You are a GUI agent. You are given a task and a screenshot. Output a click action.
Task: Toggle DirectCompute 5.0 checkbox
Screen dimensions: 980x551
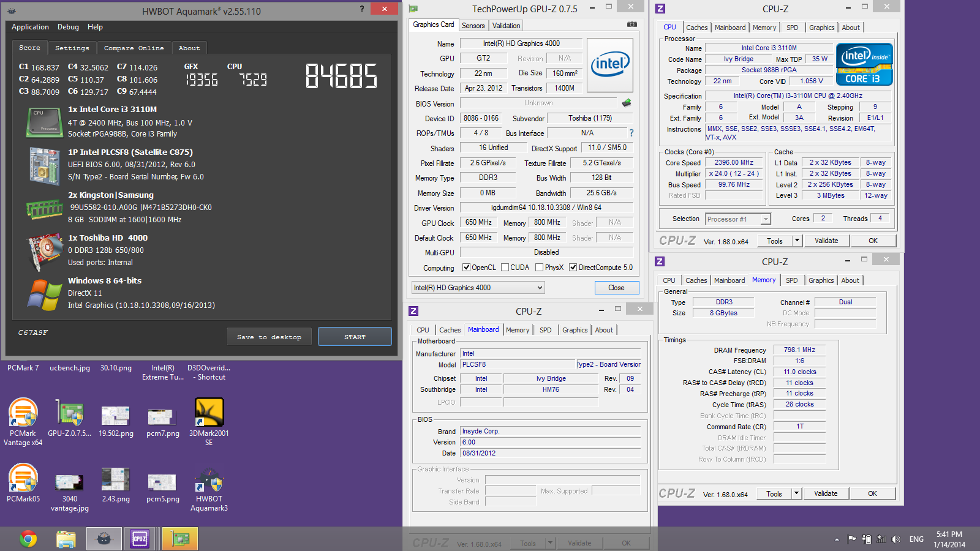point(573,268)
